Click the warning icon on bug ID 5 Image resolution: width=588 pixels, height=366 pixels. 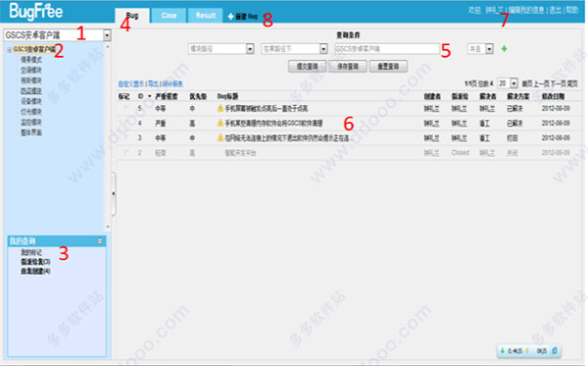220,108
